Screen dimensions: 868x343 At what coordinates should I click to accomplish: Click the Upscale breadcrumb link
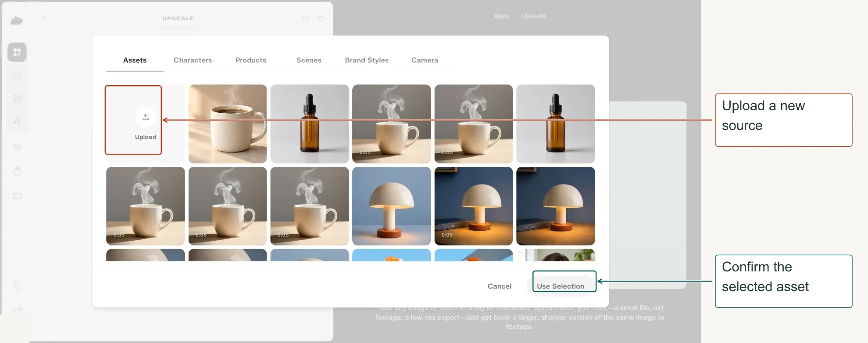(x=534, y=16)
